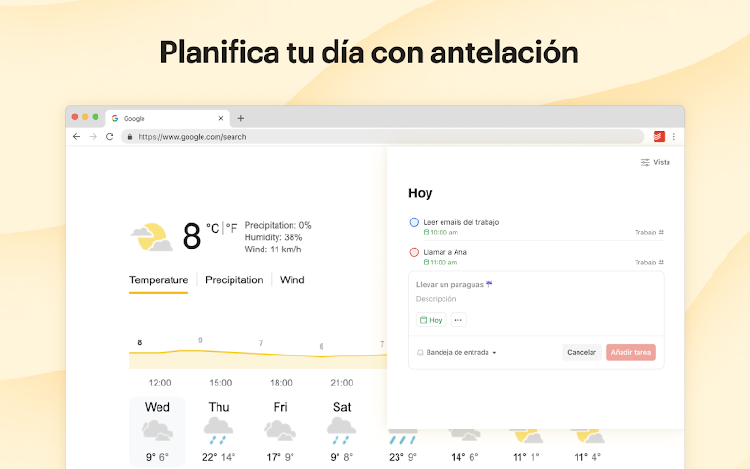Select the Thu forecast day
The image size is (750, 469).
[219, 432]
